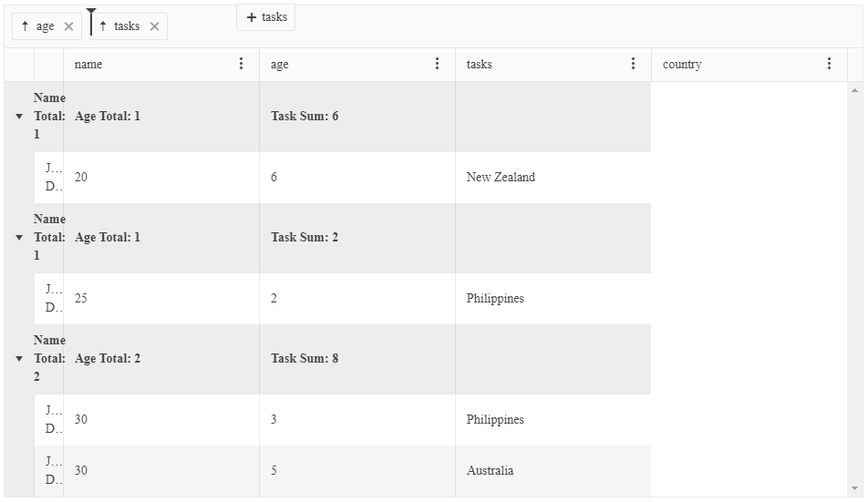The width and height of the screenshot is (868, 502).
Task: Click the age group chip label
Action: click(46, 26)
